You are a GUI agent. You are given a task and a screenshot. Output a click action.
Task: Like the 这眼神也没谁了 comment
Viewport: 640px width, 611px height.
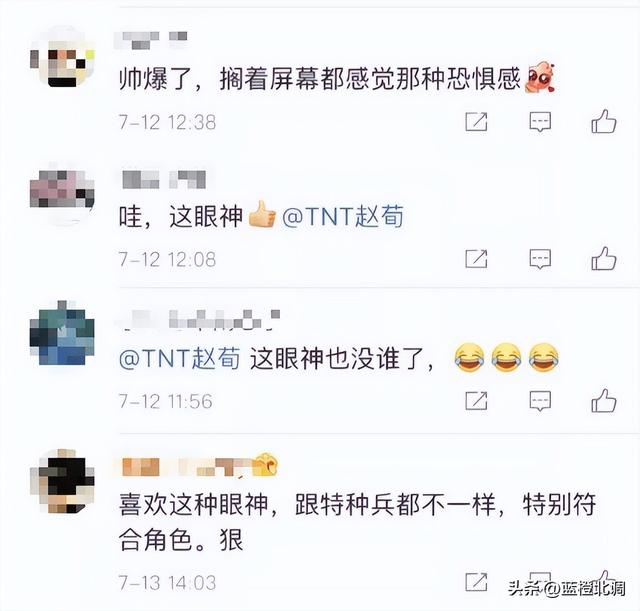pyautogui.click(x=604, y=400)
